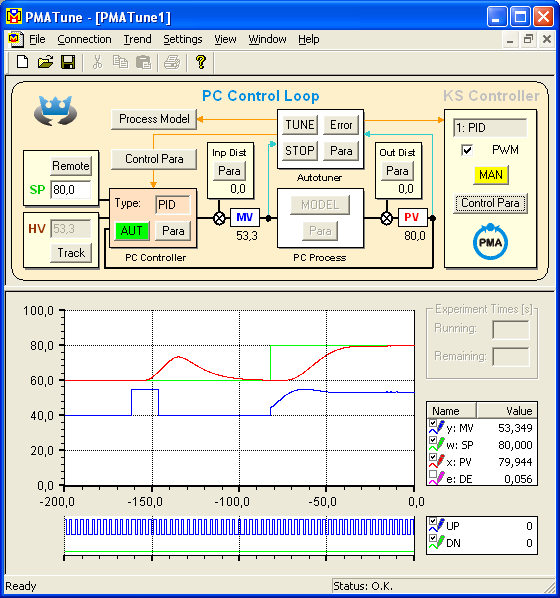Viewport: 560px width, 598px height.
Task: Uncheck the y: MV trend checkbox
Action: pos(433,423)
